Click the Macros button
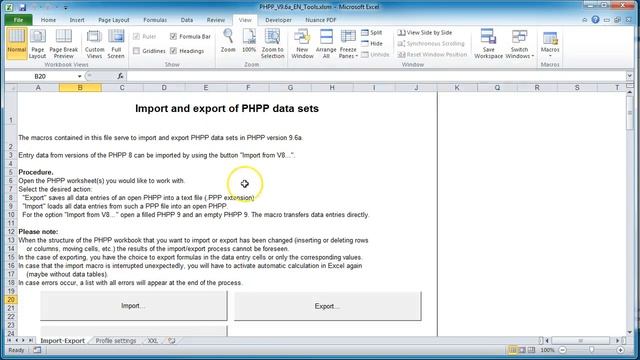 point(550,43)
